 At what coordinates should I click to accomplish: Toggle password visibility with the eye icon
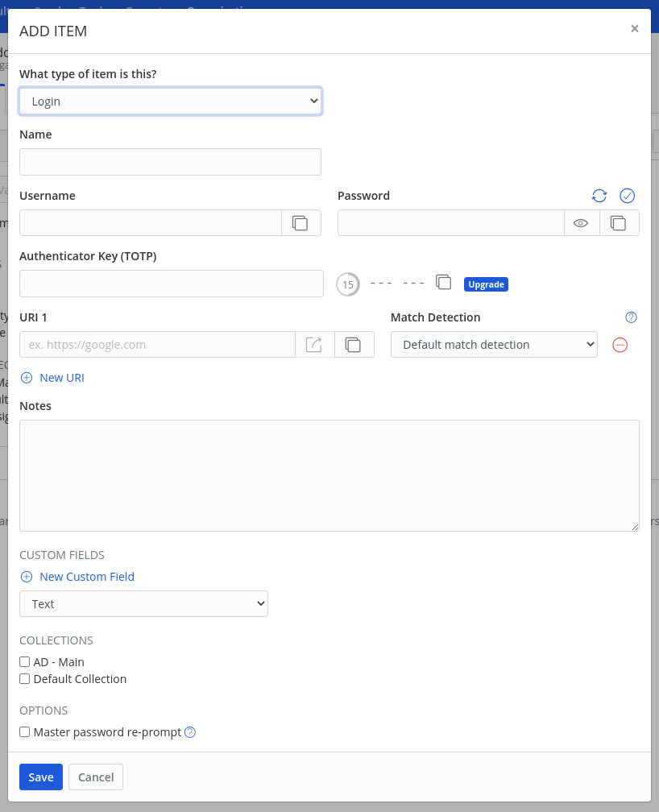click(x=582, y=223)
